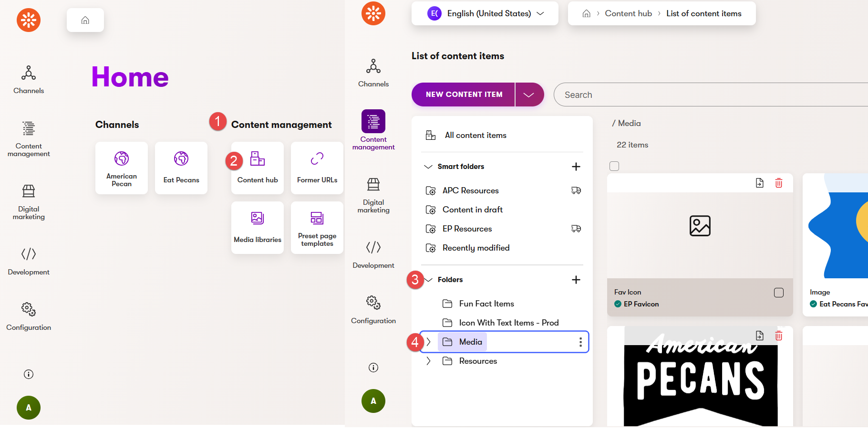Viewport: 868px width, 432px height.
Task: Click Content hub breadcrumb link
Action: point(628,13)
